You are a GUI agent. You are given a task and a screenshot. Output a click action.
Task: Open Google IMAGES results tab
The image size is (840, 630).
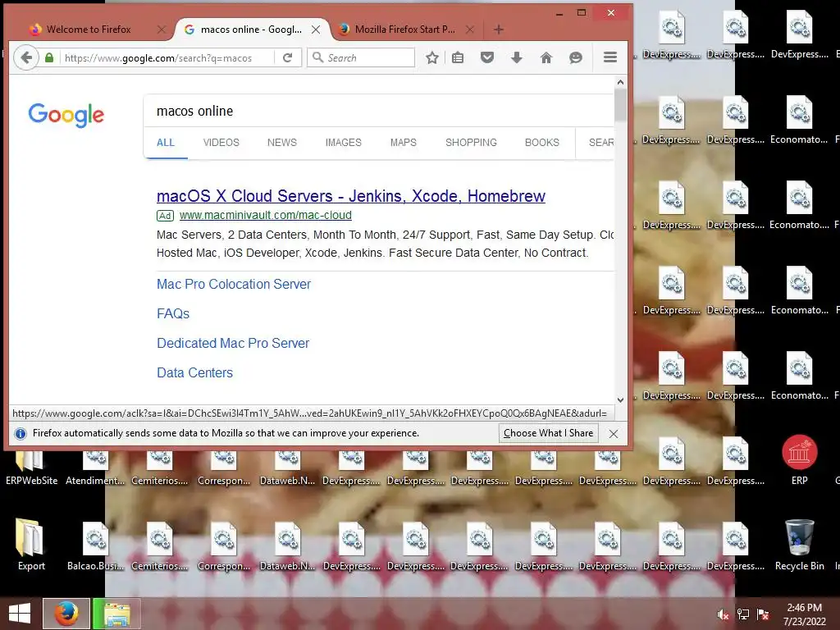(344, 143)
